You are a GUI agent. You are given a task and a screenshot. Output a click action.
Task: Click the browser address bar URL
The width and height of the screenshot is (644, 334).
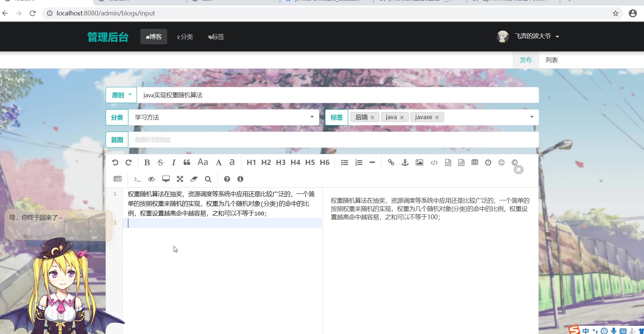[x=106, y=13]
